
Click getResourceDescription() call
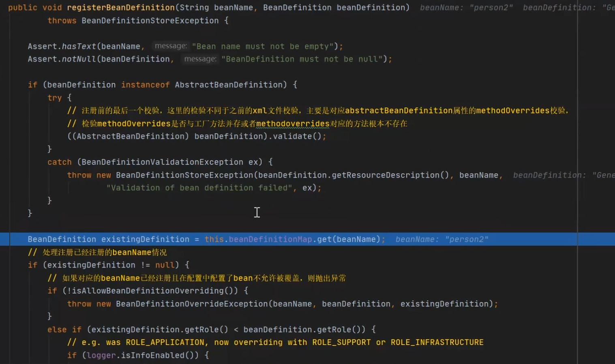(x=390, y=175)
